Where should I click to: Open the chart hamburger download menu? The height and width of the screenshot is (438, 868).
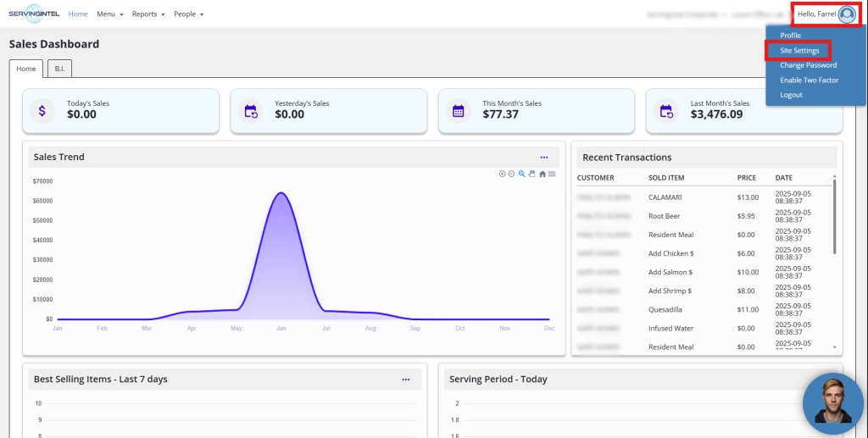[x=552, y=174]
